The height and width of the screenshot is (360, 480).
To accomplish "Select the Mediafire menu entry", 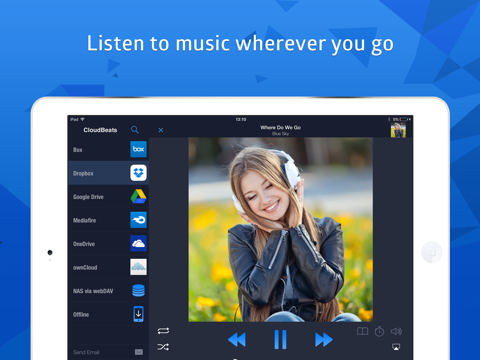I will [108, 220].
